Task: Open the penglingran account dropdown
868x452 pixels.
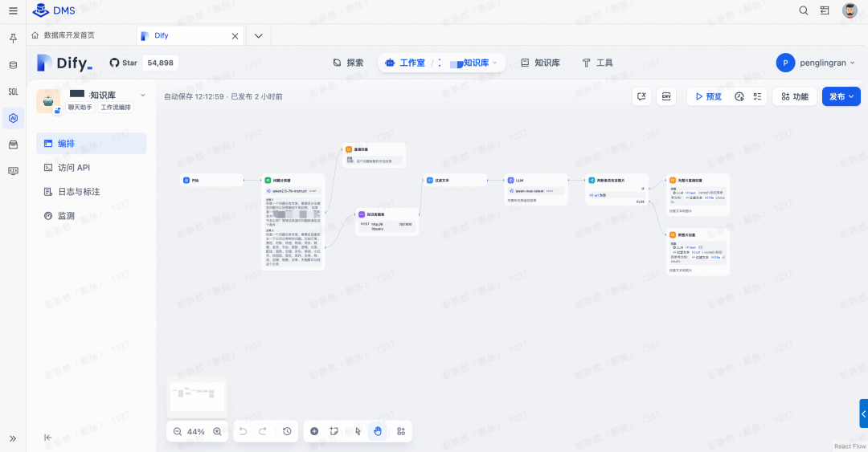Action: [816, 63]
